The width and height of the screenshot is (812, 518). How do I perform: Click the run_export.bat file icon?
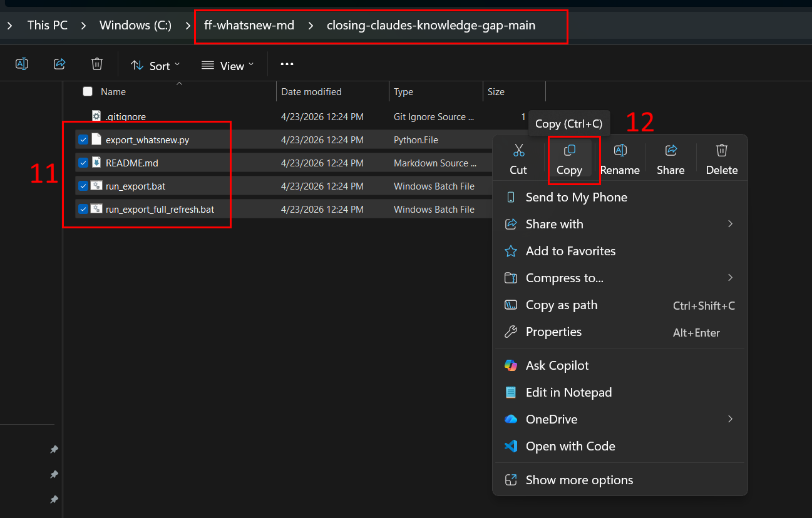point(96,186)
